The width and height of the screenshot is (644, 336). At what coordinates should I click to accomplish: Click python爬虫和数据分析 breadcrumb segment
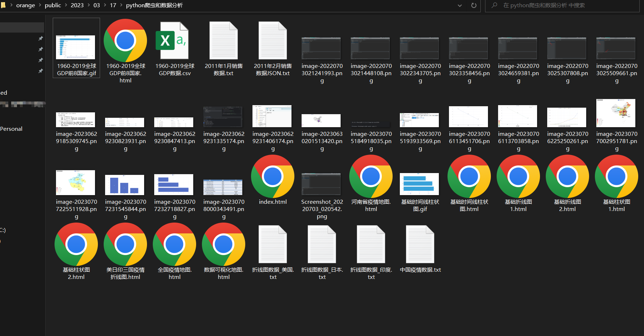point(154,5)
